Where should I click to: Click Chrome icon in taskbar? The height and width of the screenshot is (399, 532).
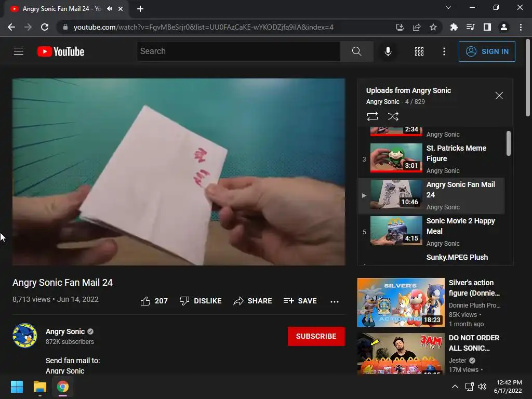tap(63, 387)
